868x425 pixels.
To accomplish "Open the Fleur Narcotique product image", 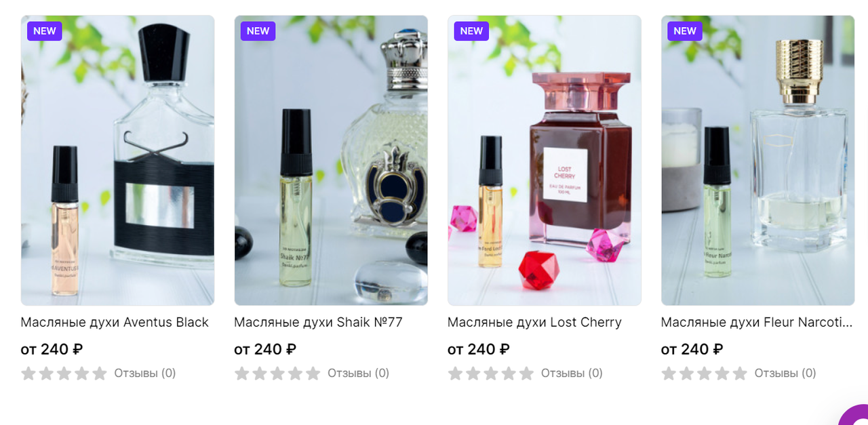I will 757,161.
